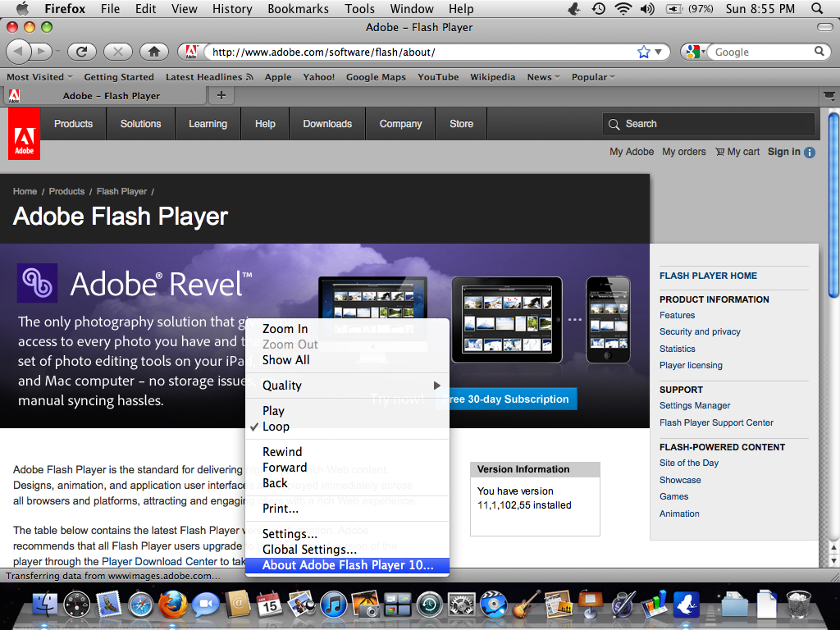This screenshot has height=630, width=840.
Task: Open Address Book from the Dock
Action: pos(237,605)
